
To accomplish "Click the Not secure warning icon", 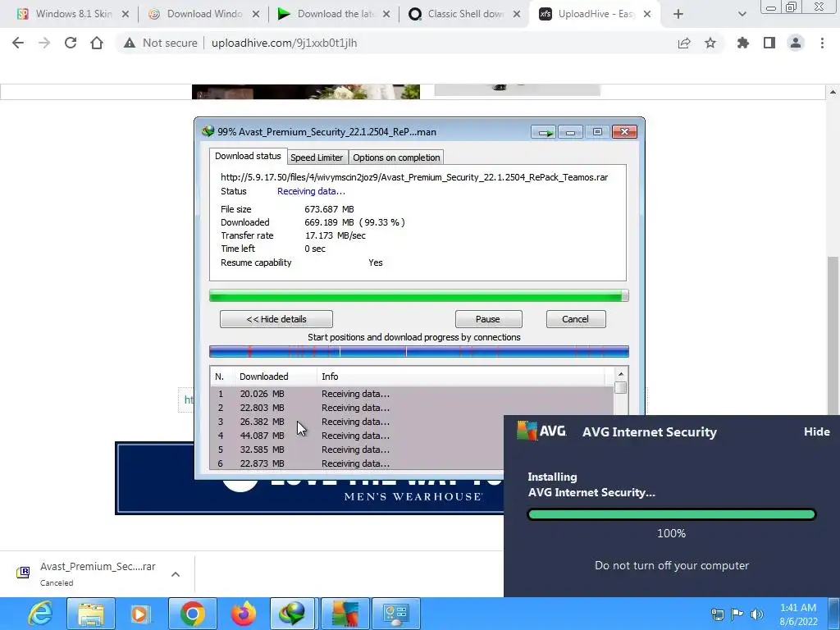I will point(129,43).
